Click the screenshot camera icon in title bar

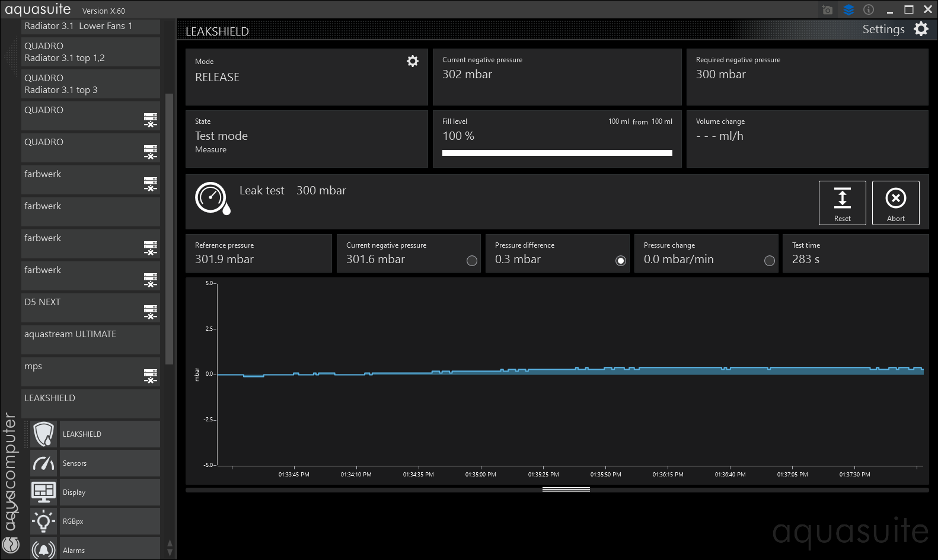828,10
